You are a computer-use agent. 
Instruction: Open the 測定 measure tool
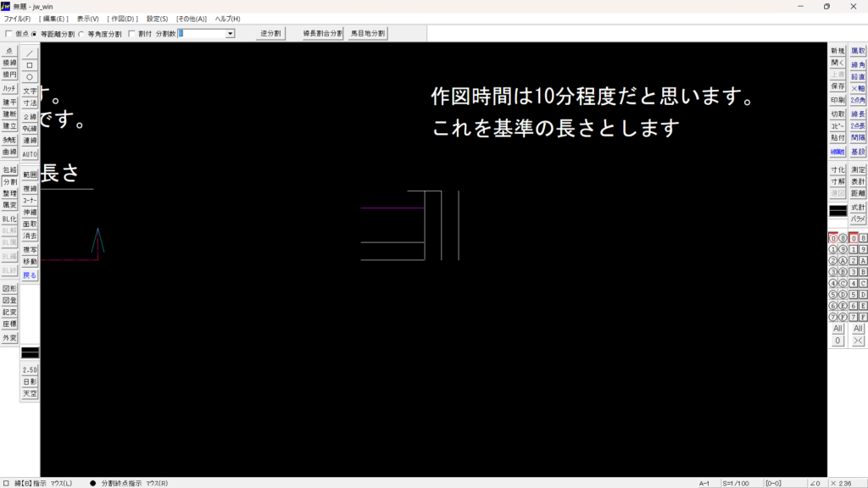click(x=858, y=169)
